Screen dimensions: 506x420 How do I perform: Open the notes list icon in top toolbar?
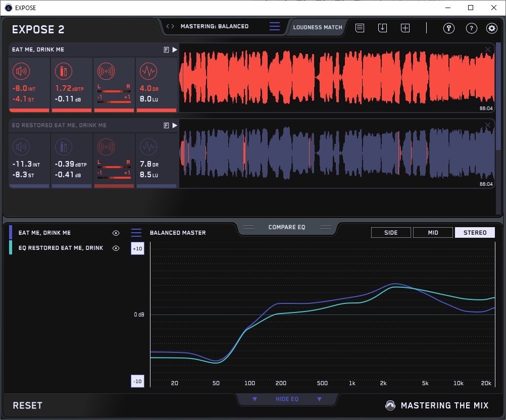tap(360, 28)
